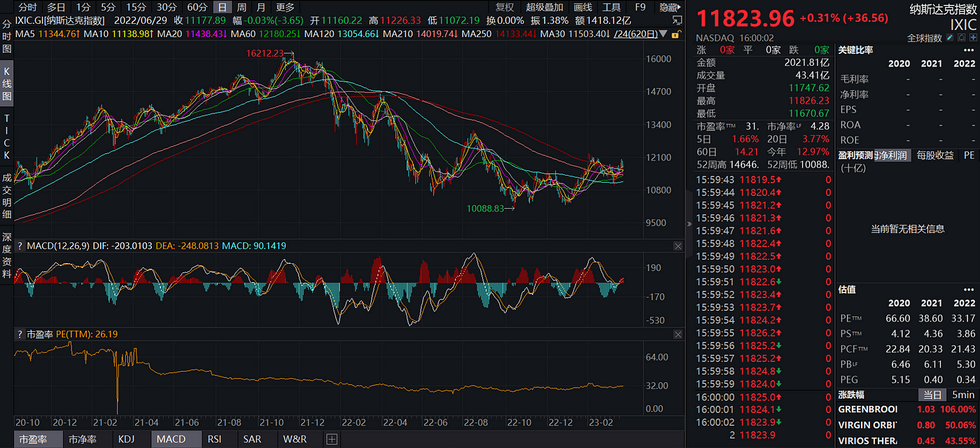Close the 市盈率 PE chart panel
980x448 pixels.
click(x=677, y=335)
